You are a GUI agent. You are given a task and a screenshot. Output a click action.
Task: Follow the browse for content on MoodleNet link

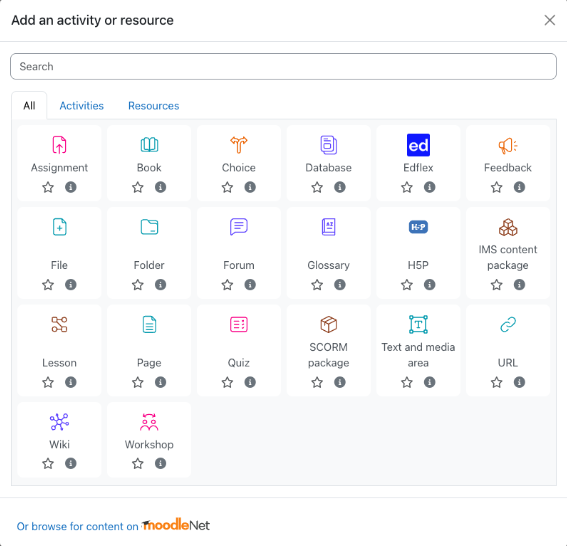coord(113,525)
